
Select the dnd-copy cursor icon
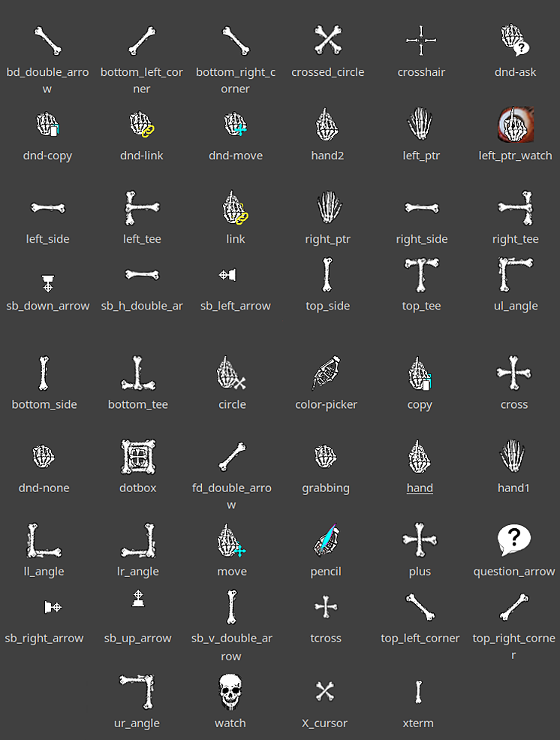click(x=47, y=125)
